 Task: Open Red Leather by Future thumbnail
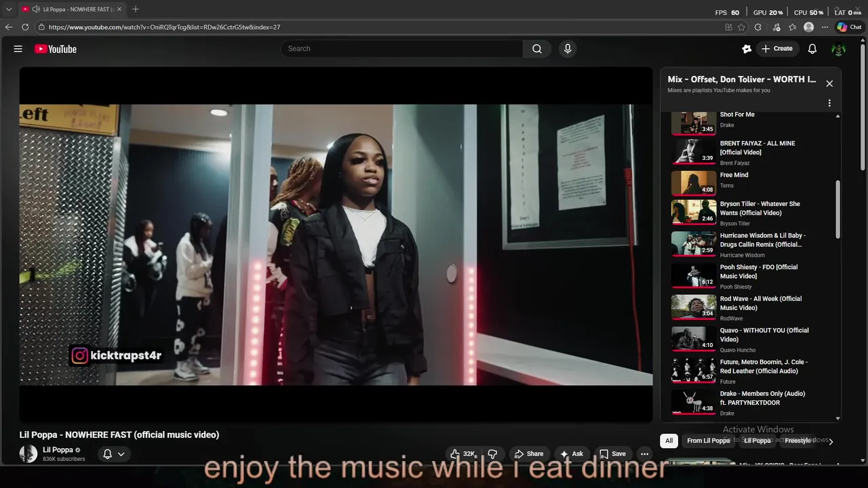pyautogui.click(x=694, y=370)
